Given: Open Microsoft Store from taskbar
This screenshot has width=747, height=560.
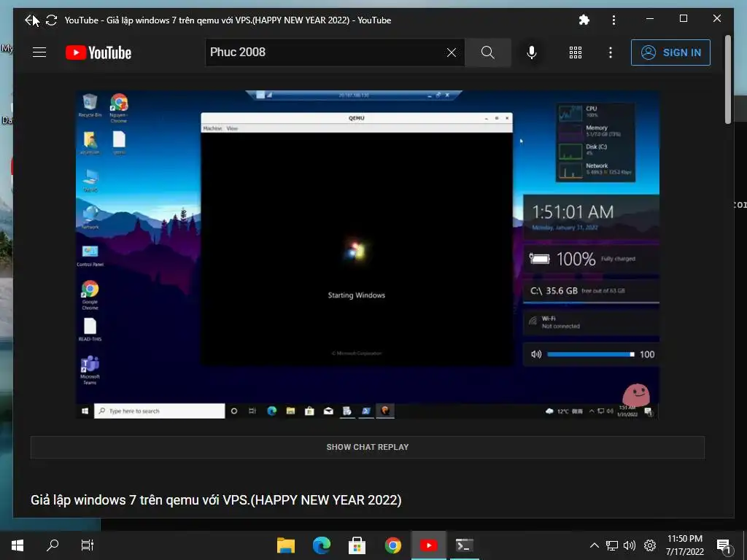Looking at the screenshot, I should (x=357, y=545).
